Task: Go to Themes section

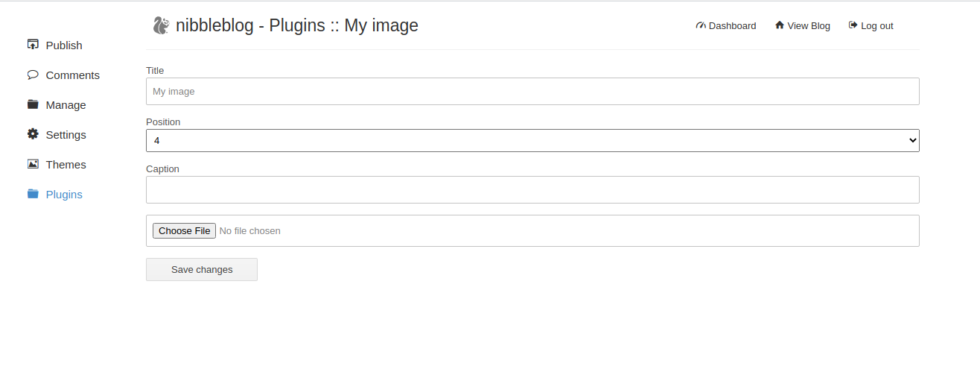Action: pos(57,165)
